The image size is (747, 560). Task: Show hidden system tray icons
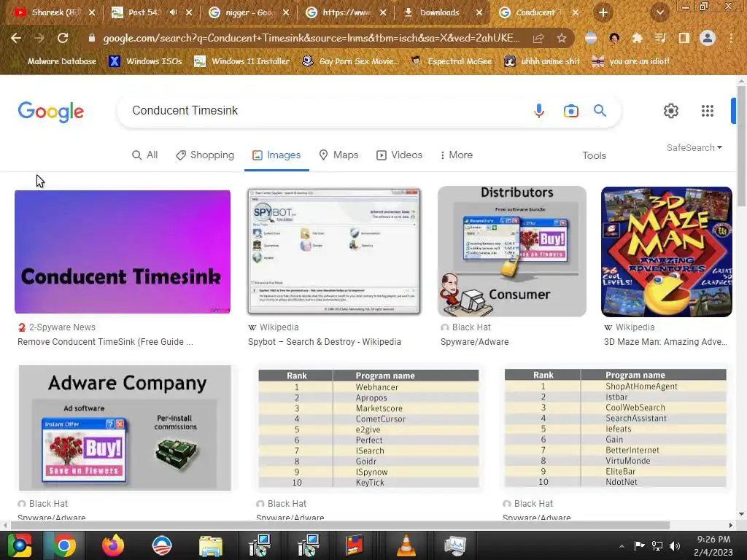coord(622,546)
